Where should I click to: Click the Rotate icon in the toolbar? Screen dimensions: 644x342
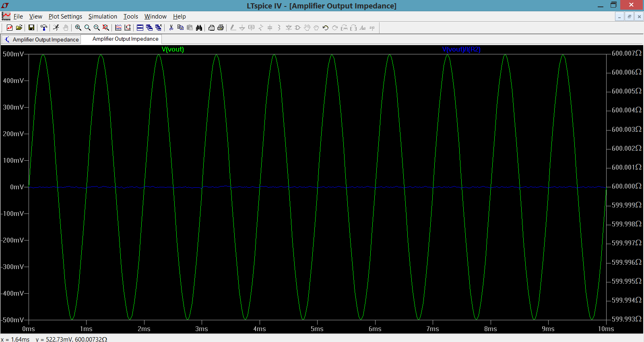pyautogui.click(x=344, y=27)
